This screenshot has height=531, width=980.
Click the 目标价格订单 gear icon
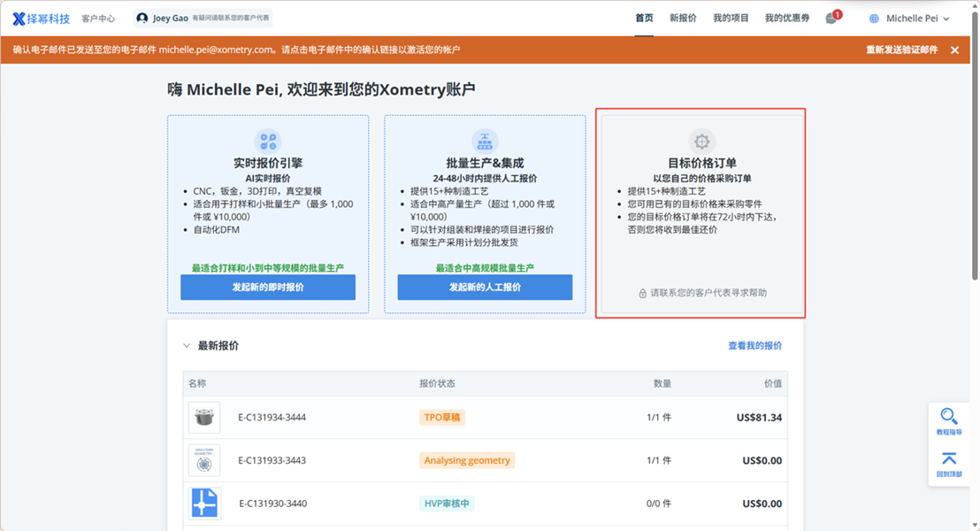(702, 142)
